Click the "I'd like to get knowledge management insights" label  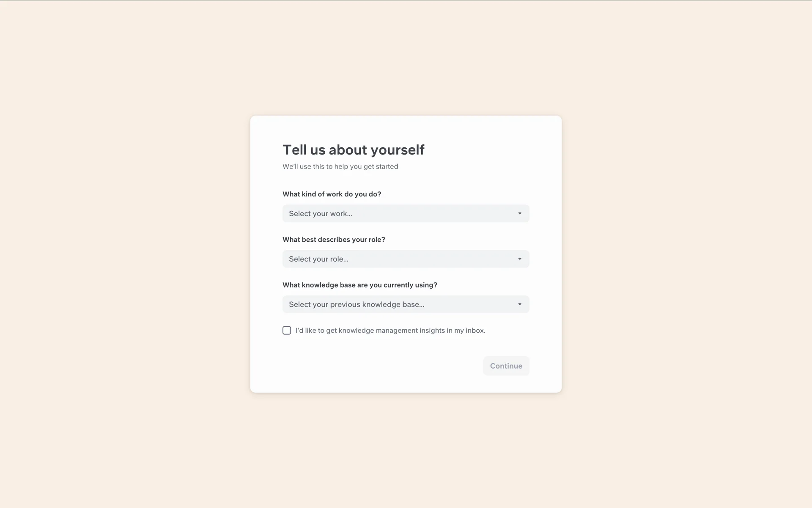[x=390, y=330]
